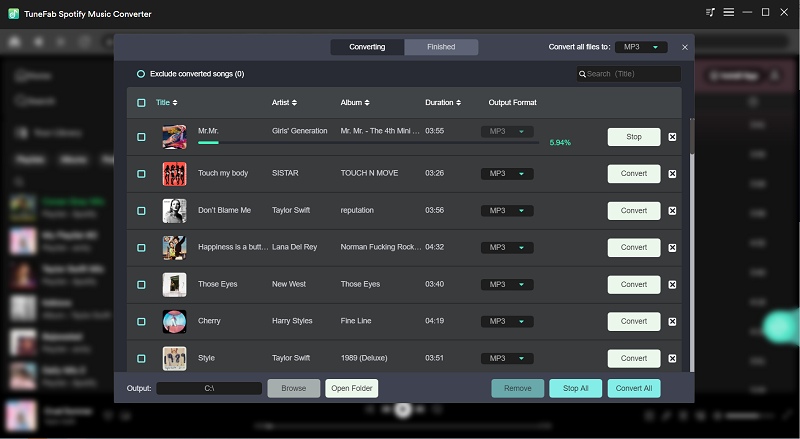Enable Exclude converted songs option
The width and height of the screenshot is (800, 439).
click(x=141, y=74)
